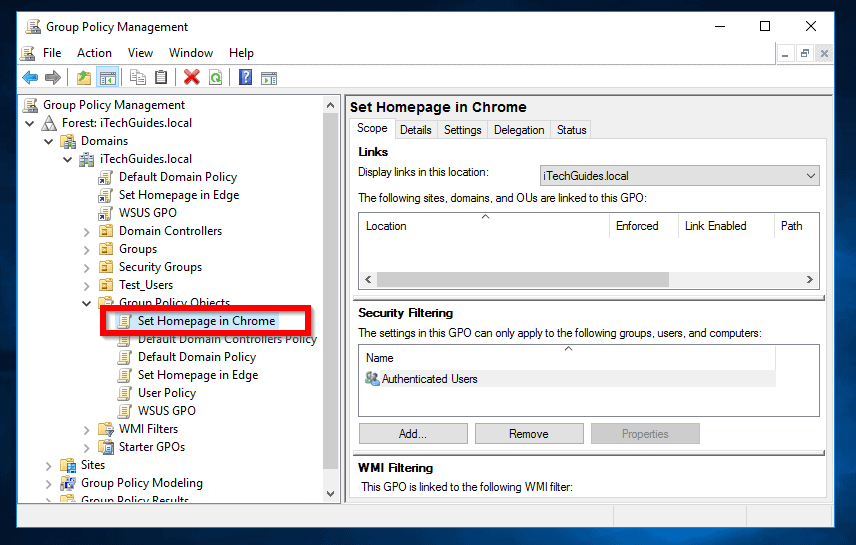Click the Domains node icon
The width and height of the screenshot is (856, 545).
pyautogui.click(x=68, y=141)
